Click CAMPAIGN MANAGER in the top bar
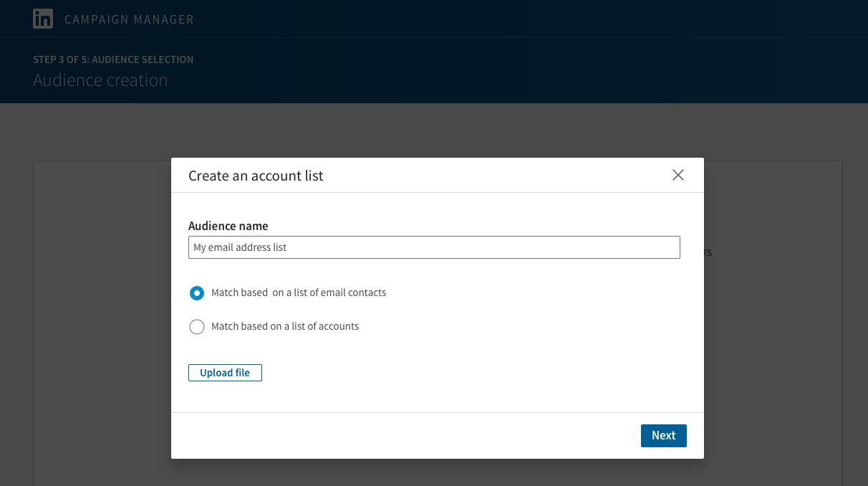 tap(129, 19)
